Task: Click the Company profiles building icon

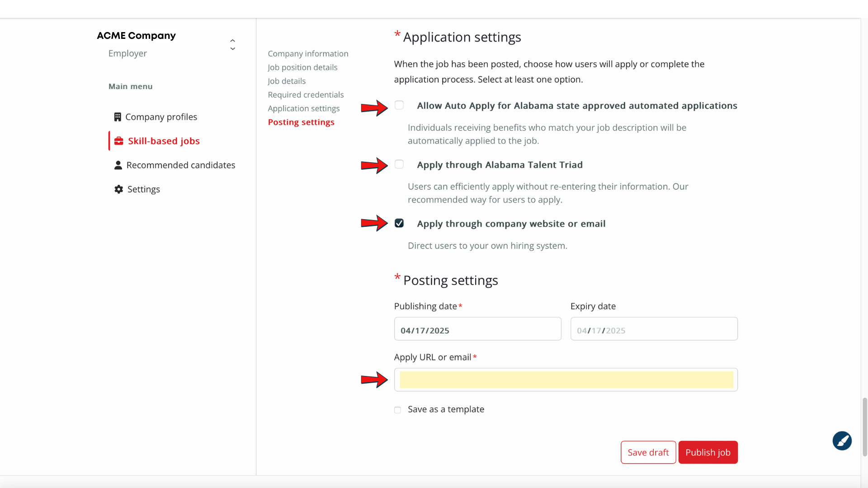Action: click(118, 117)
